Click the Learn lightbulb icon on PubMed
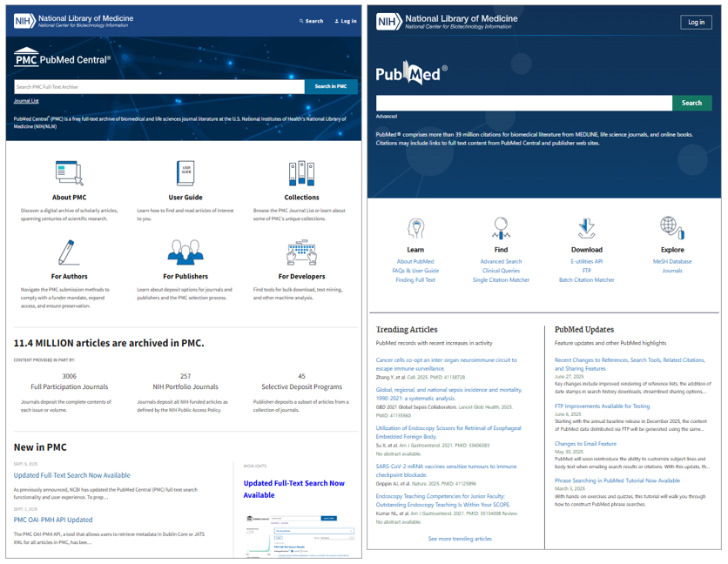 tap(415, 228)
